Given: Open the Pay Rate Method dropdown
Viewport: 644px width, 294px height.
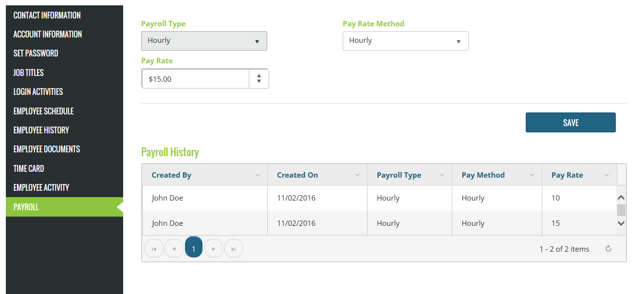Looking at the screenshot, I should [x=405, y=41].
